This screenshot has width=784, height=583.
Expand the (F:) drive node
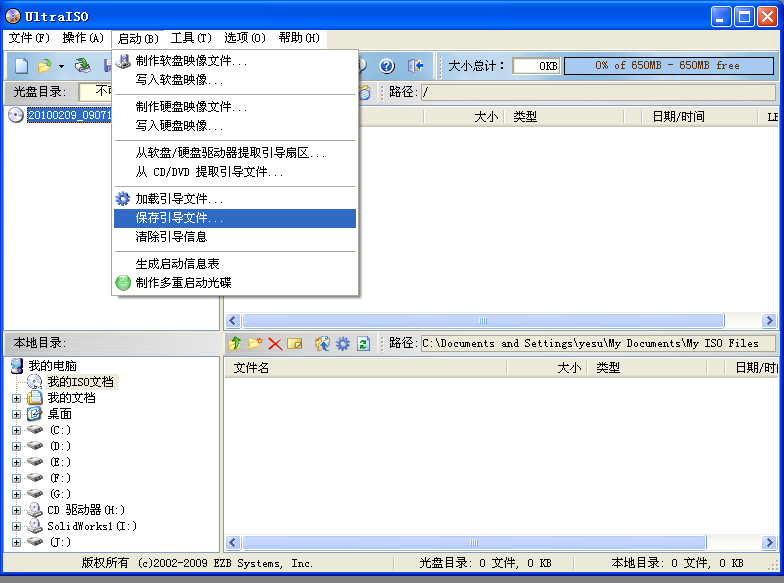click(16, 478)
